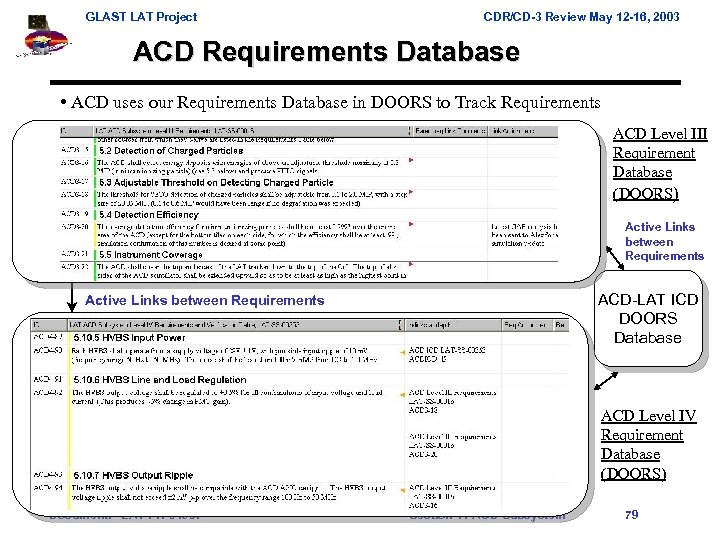Click Active Links between Requirements text between the tables
The image size is (720, 540).
(204, 300)
